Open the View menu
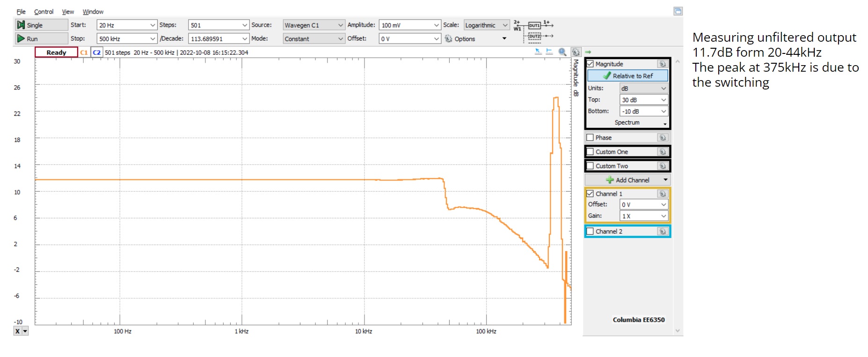868x357 pixels. click(68, 12)
